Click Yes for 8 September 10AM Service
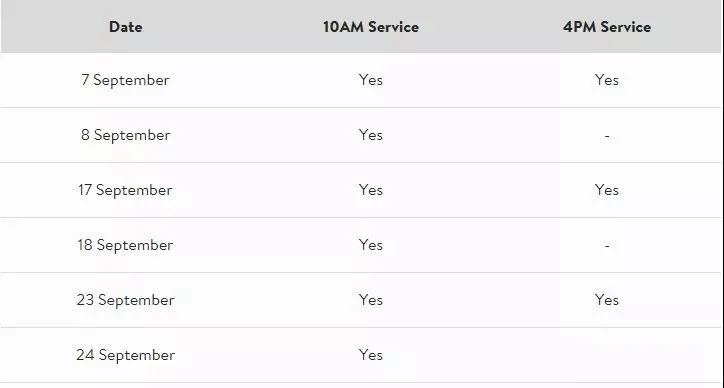The width and height of the screenshot is (724, 388). click(371, 135)
